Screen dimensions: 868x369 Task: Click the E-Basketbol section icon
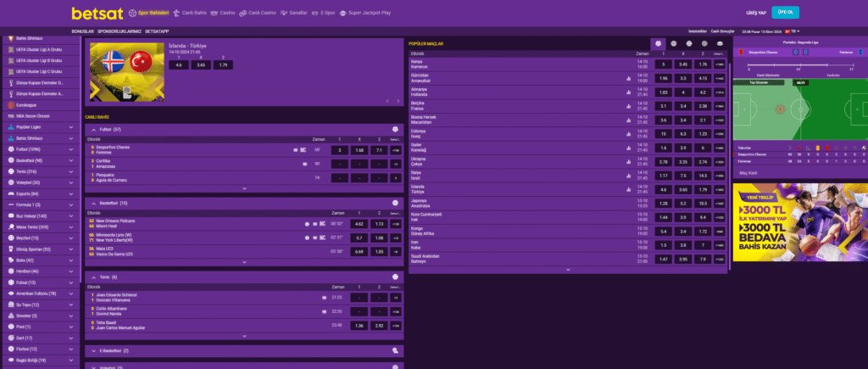(x=395, y=350)
